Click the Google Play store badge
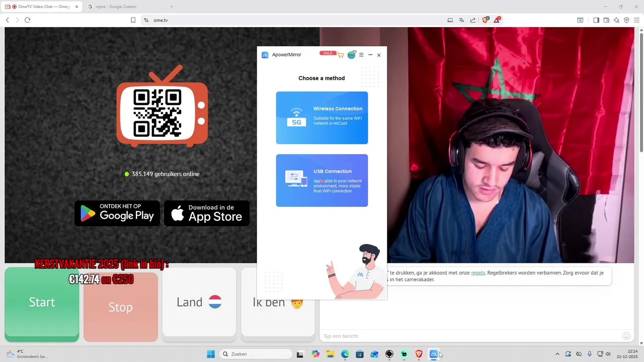 point(117,213)
